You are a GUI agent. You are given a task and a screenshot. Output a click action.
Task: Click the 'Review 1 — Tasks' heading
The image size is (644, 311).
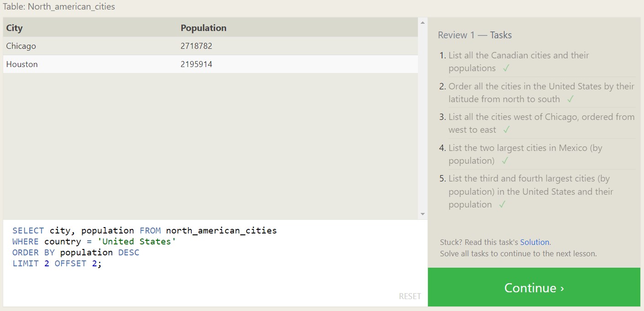click(x=475, y=35)
